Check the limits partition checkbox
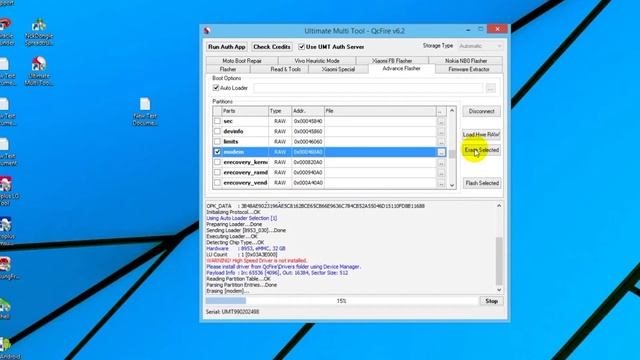The image size is (640, 360). point(217,142)
